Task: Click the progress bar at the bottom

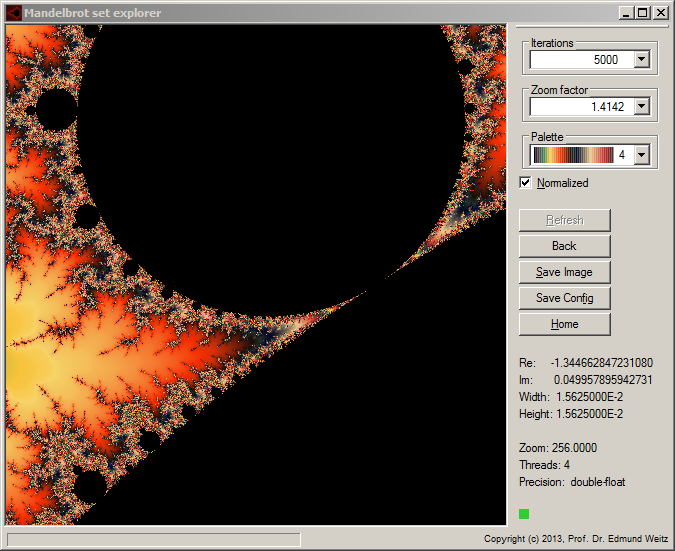Action: click(x=154, y=539)
